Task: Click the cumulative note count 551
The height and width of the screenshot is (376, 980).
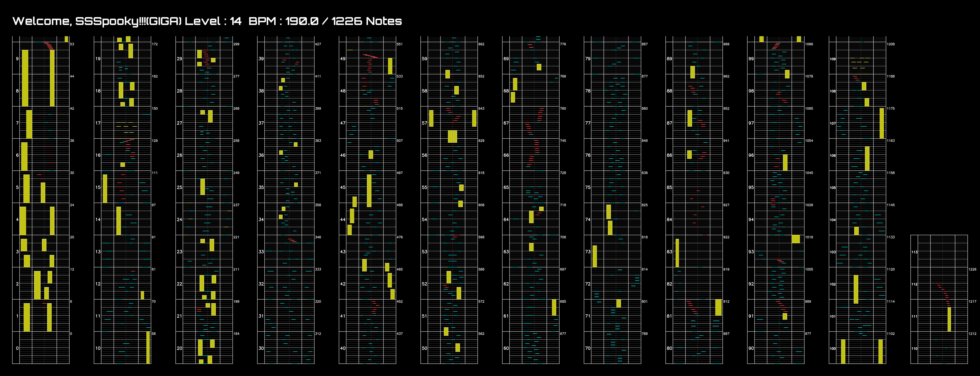Action: pos(399,44)
